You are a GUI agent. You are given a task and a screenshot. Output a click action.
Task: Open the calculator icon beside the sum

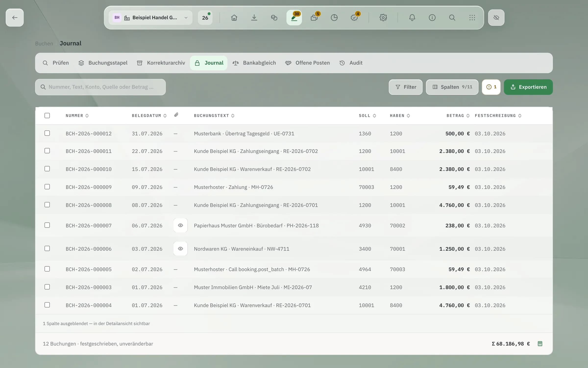click(x=540, y=344)
